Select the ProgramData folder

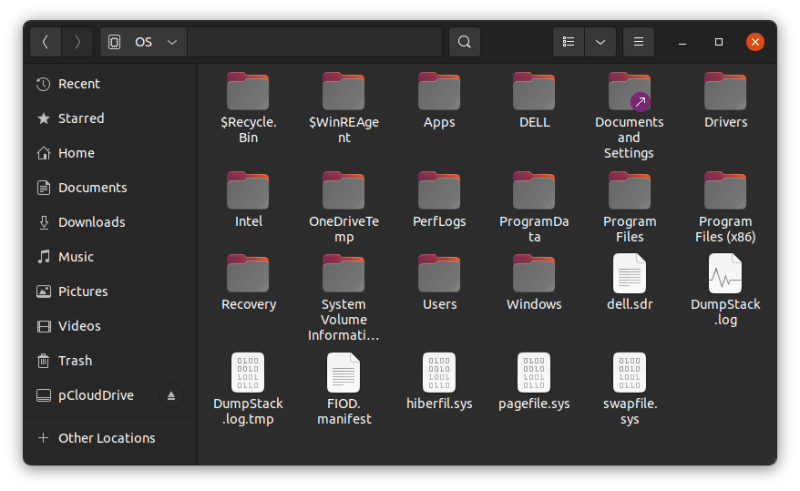[x=534, y=208]
